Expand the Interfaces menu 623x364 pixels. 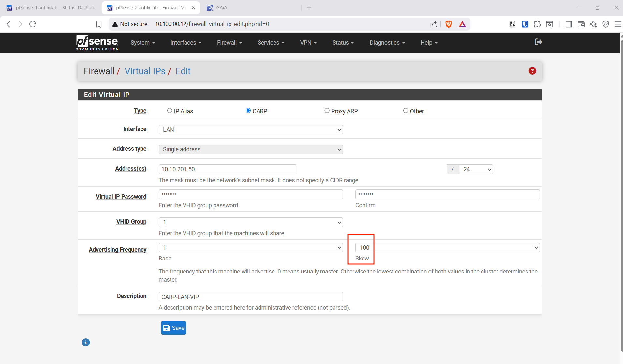186,43
